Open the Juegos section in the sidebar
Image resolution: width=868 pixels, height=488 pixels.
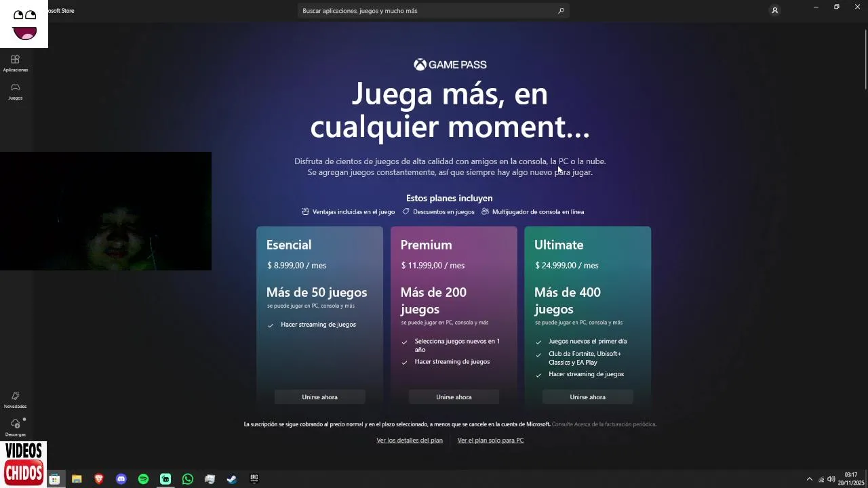point(15,91)
